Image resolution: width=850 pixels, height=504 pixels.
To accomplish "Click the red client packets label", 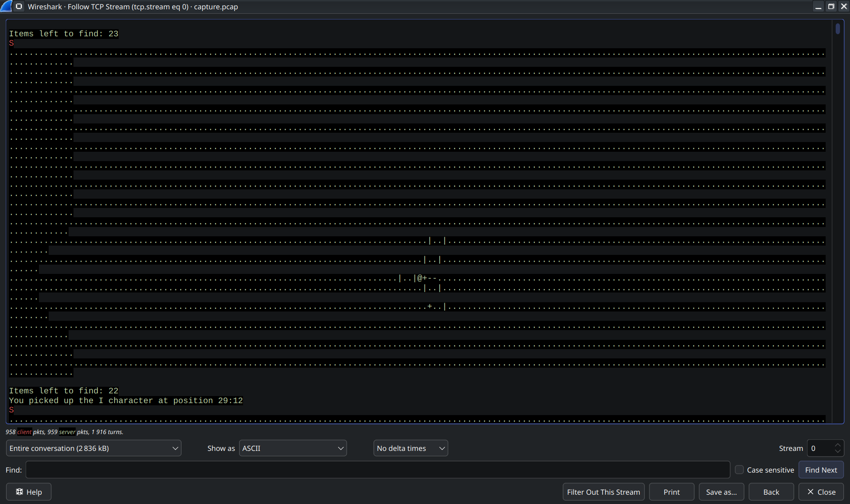I will click(x=24, y=432).
